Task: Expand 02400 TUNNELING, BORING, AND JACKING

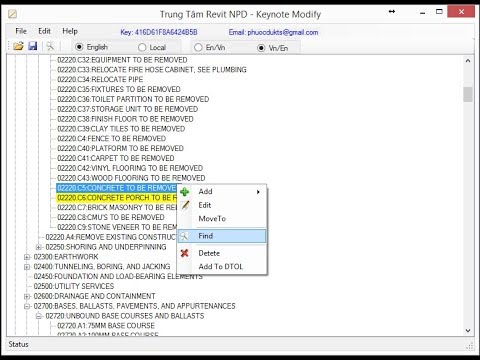Action: (x=27, y=267)
